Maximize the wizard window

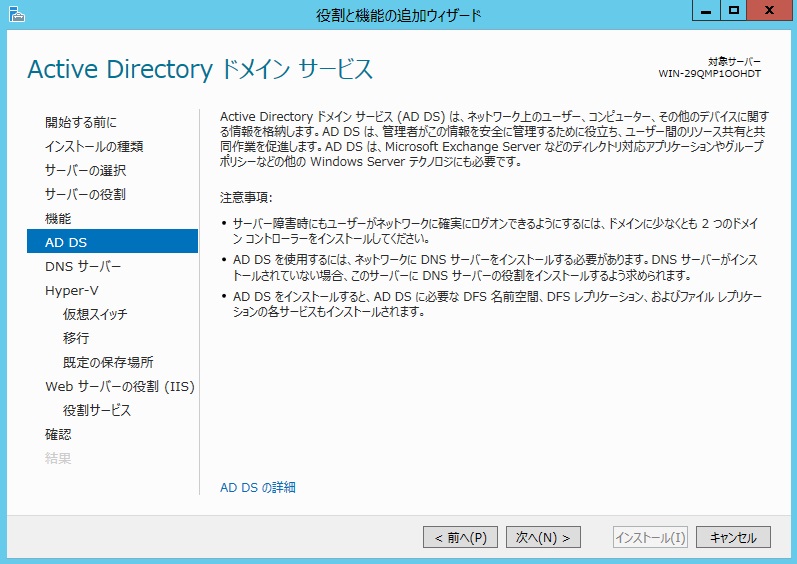point(733,10)
